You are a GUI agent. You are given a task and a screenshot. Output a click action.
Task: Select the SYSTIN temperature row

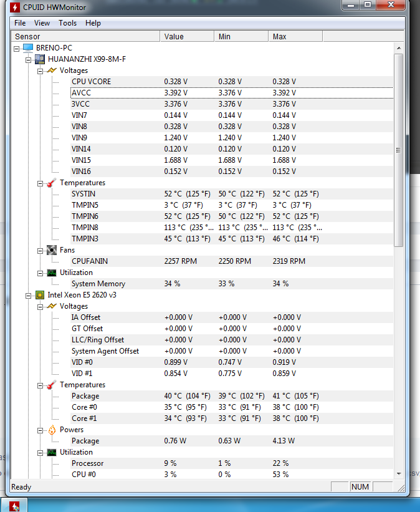coord(232,194)
